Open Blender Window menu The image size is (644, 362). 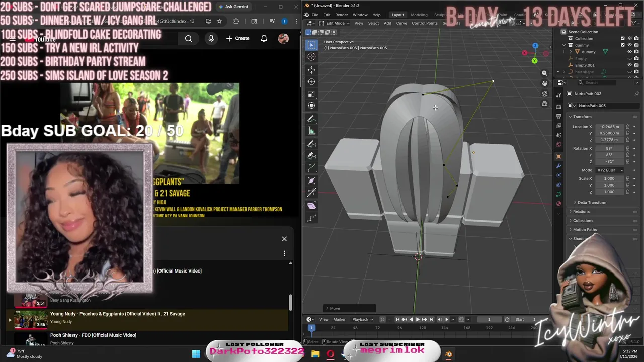(x=360, y=15)
